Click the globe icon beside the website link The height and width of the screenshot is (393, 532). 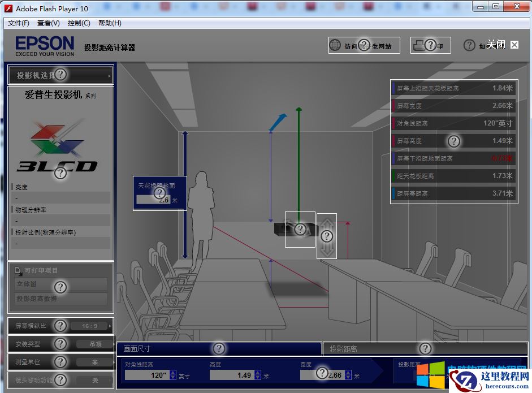335,45
